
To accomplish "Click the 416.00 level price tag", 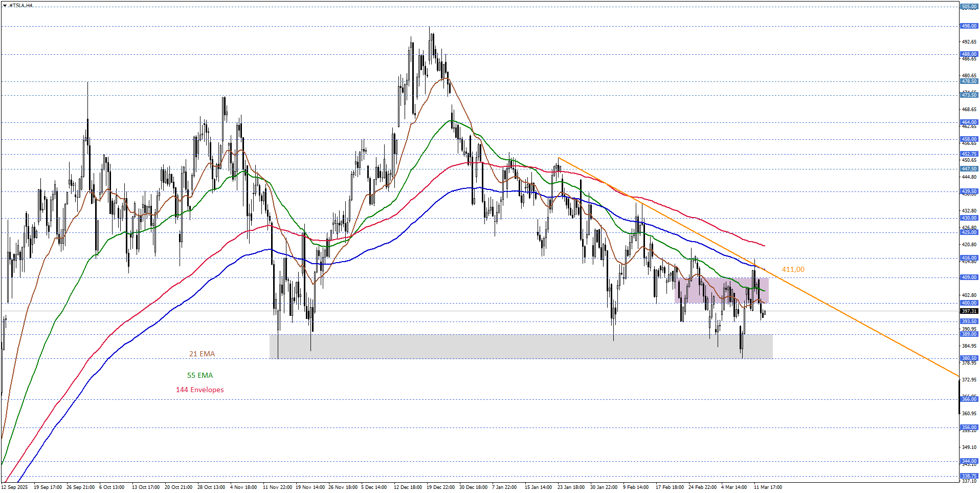I will click(969, 258).
